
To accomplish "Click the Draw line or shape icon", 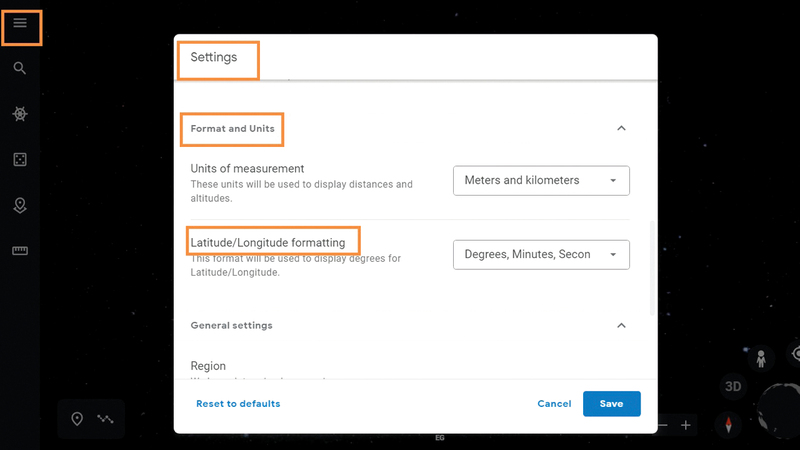I will [x=105, y=419].
